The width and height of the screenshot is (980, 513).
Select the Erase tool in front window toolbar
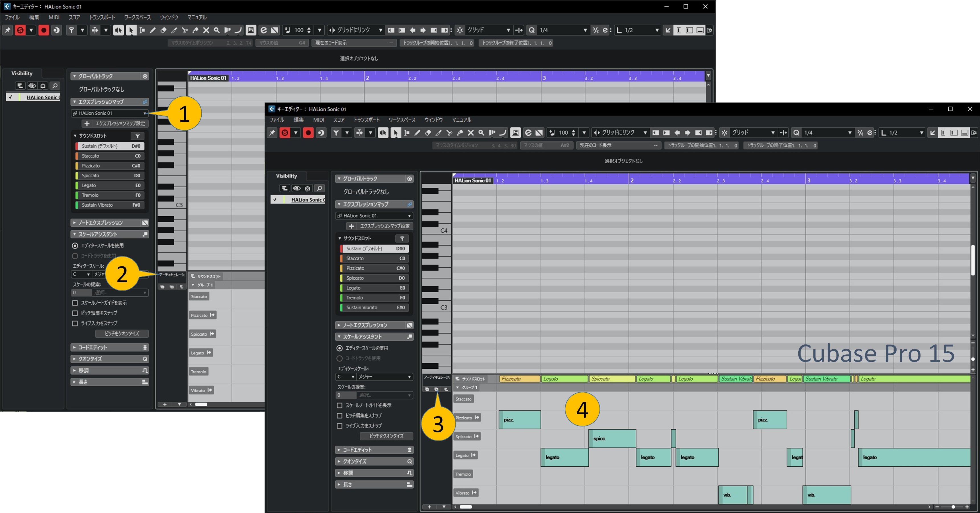pos(428,133)
